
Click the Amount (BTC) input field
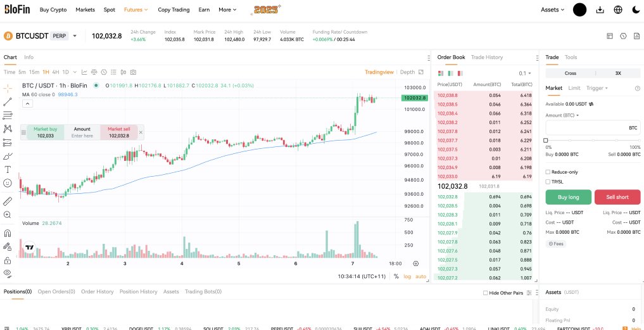[593, 128]
